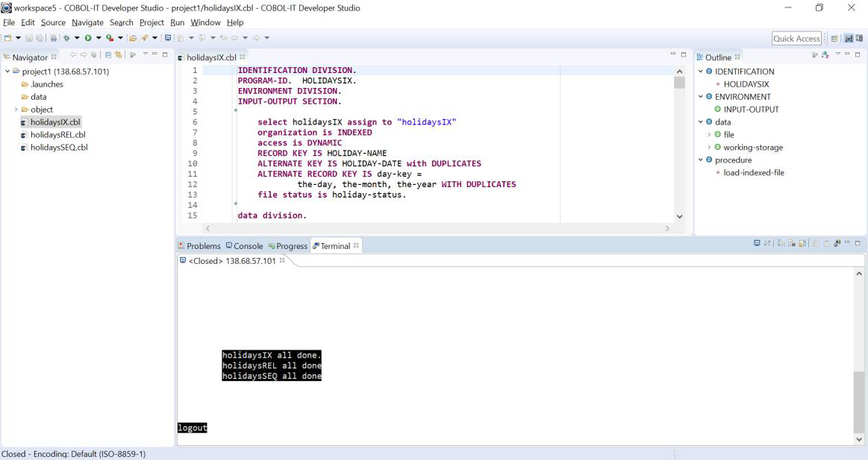This screenshot has height=460, width=868.
Task: Open the Source menu
Action: click(x=52, y=22)
